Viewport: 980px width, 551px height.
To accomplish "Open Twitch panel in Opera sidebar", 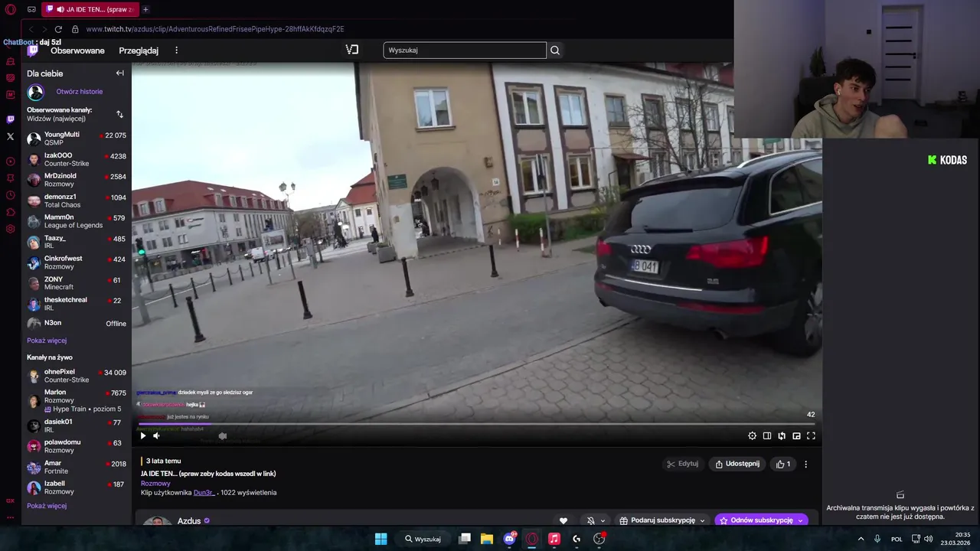I will 10,119.
